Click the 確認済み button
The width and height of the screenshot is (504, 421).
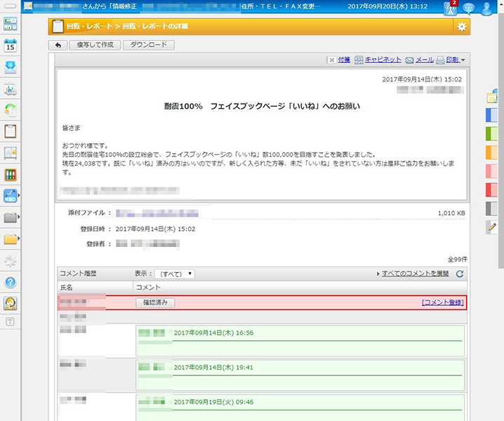[155, 302]
